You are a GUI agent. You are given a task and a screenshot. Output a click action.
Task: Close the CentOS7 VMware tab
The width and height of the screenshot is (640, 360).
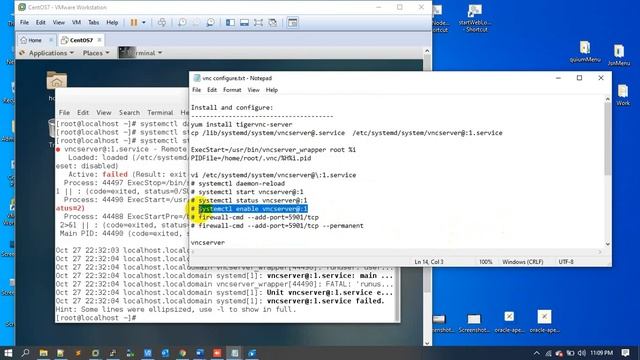pos(99,40)
